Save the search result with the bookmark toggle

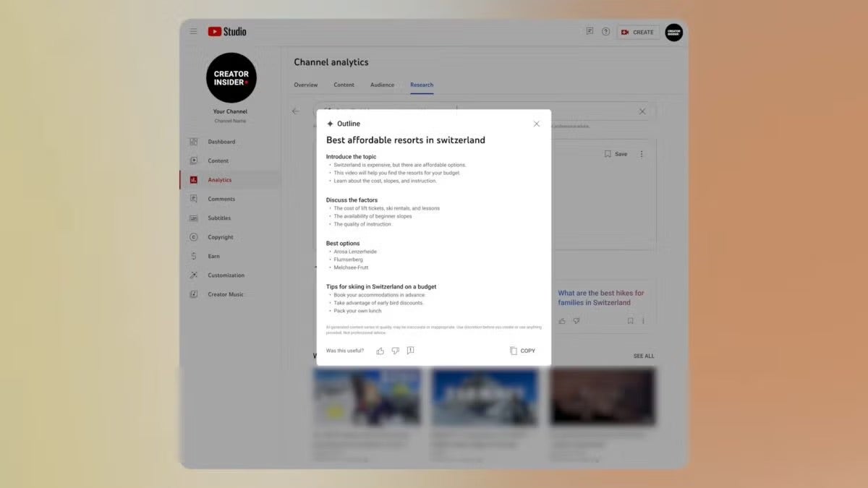(608, 153)
